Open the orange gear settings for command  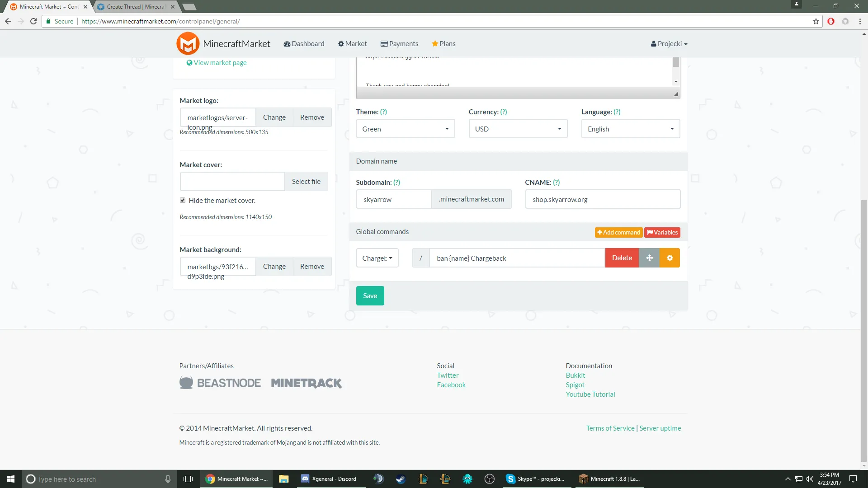(x=670, y=258)
